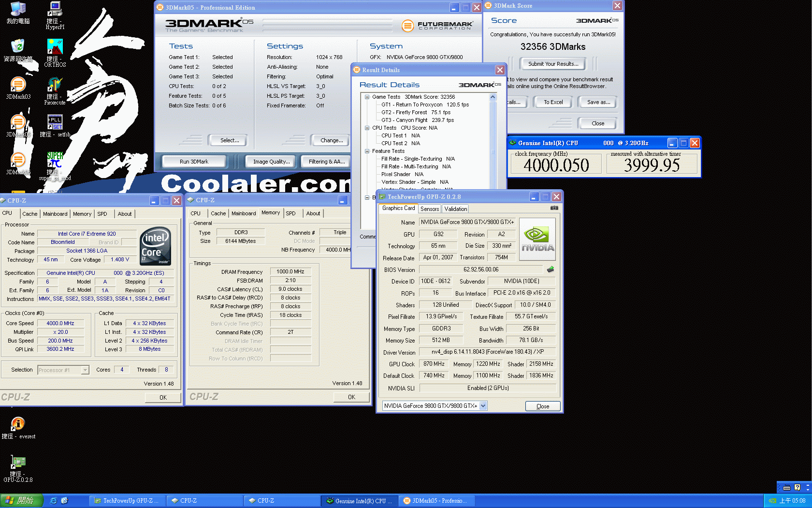This screenshot has width=812, height=508.
Task: Open the Piexecute shortcut icon
Action: [x=55, y=90]
